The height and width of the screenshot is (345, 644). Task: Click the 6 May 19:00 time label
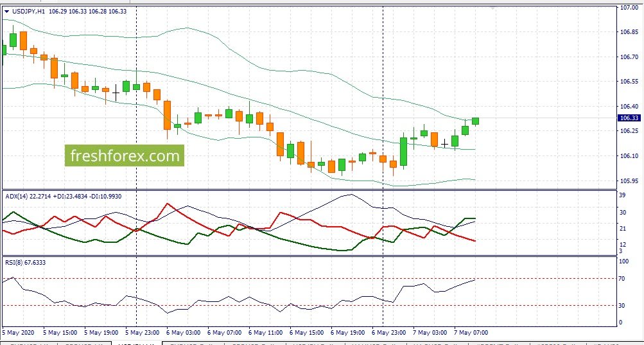pos(348,332)
